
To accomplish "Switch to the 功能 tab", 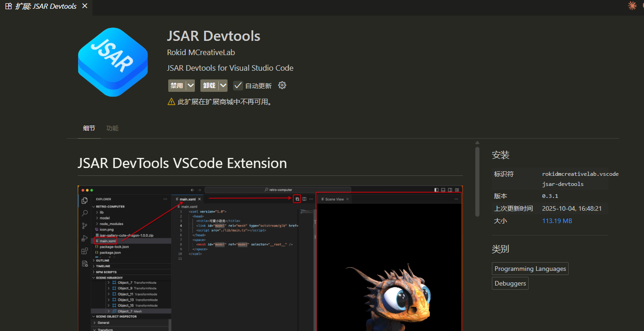I will (x=112, y=128).
